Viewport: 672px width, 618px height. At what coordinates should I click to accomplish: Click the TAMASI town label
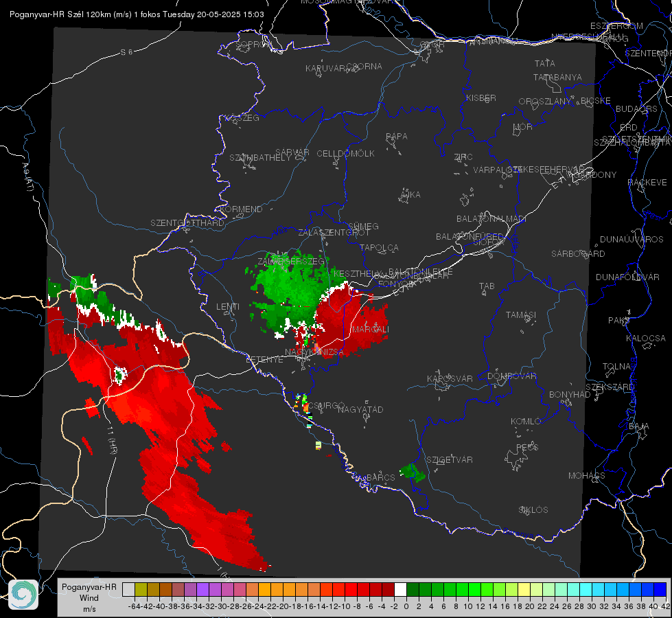click(x=521, y=314)
